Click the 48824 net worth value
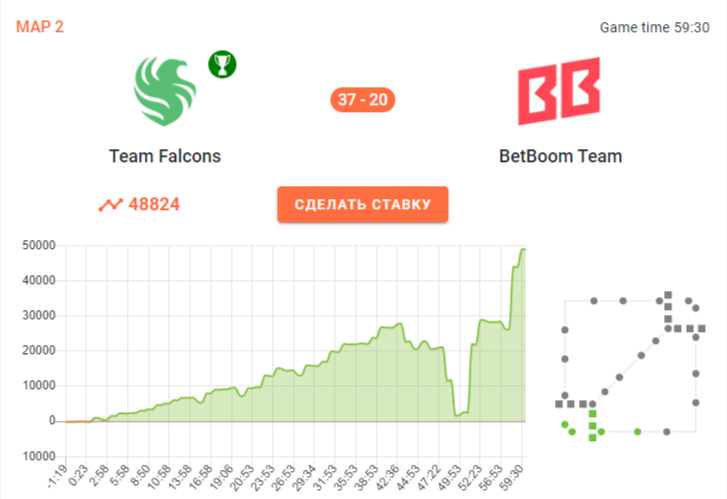Image resolution: width=727 pixels, height=499 pixels. point(154,205)
